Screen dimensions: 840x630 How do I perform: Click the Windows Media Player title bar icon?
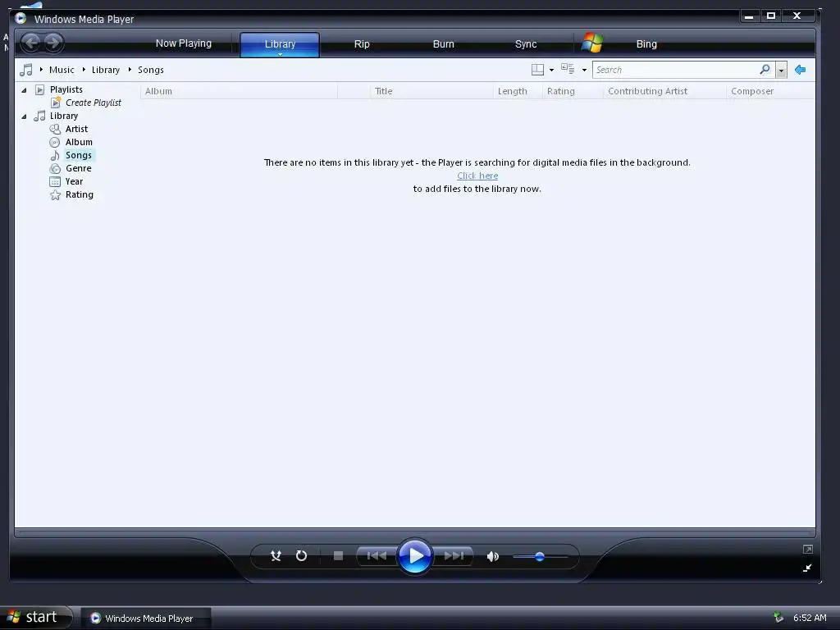(21, 19)
